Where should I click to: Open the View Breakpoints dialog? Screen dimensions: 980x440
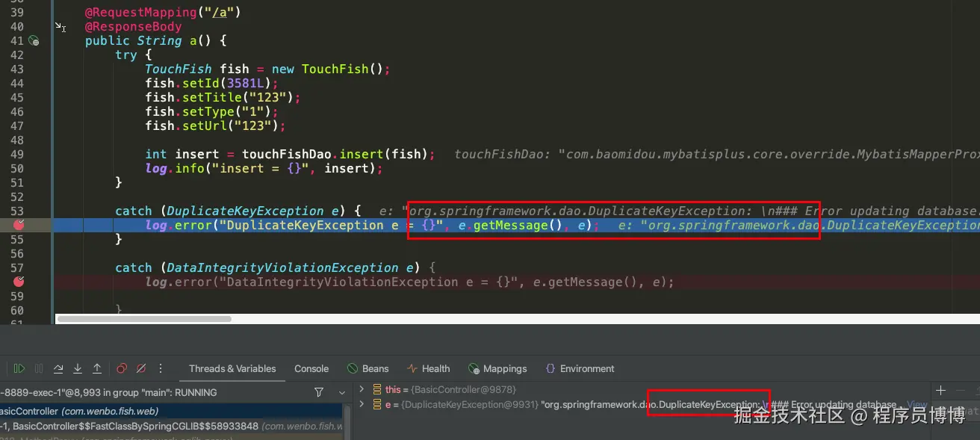click(121, 369)
